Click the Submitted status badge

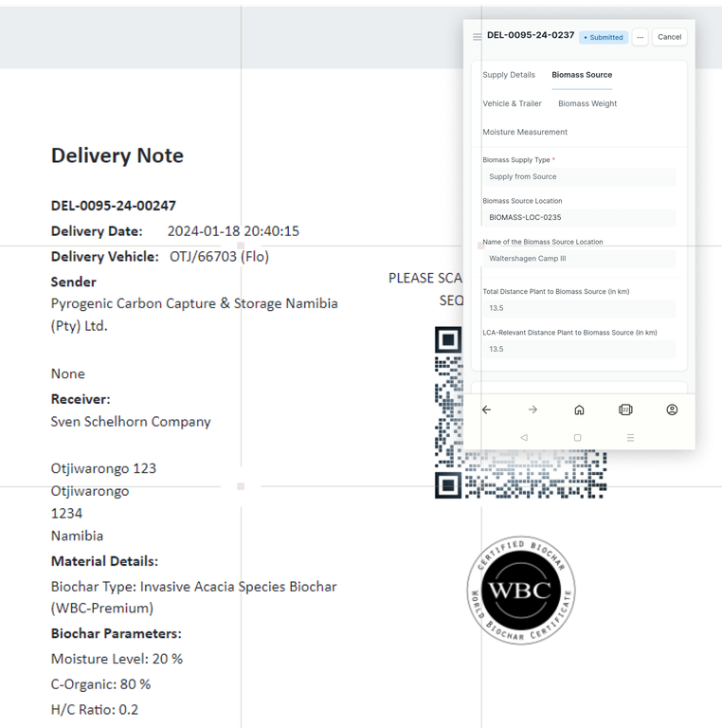604,37
